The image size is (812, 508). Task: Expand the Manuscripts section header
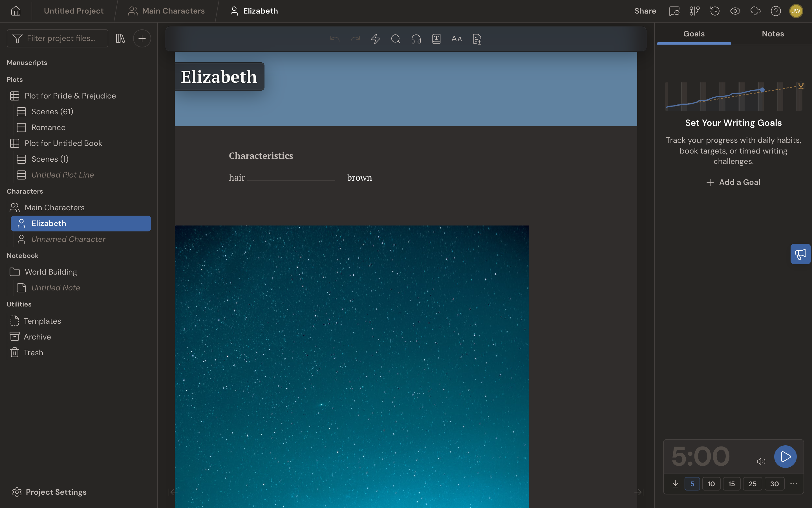point(27,62)
